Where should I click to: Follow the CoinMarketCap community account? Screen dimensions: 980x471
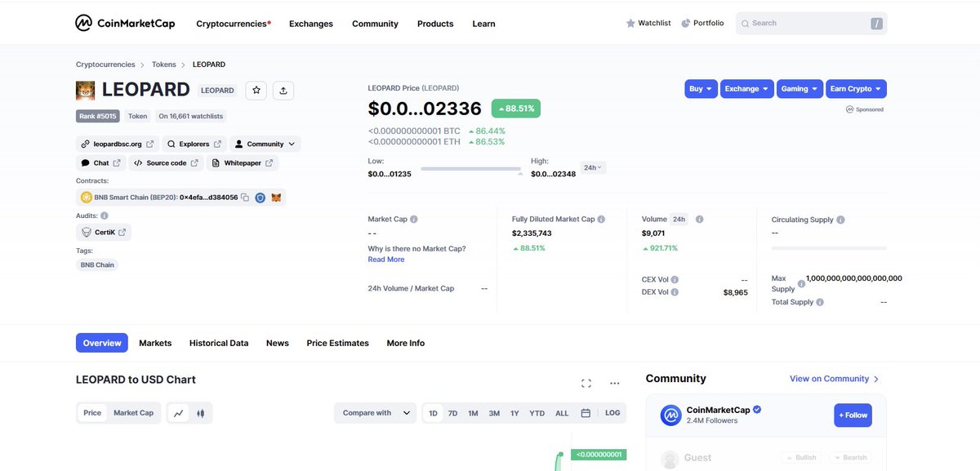(853, 415)
